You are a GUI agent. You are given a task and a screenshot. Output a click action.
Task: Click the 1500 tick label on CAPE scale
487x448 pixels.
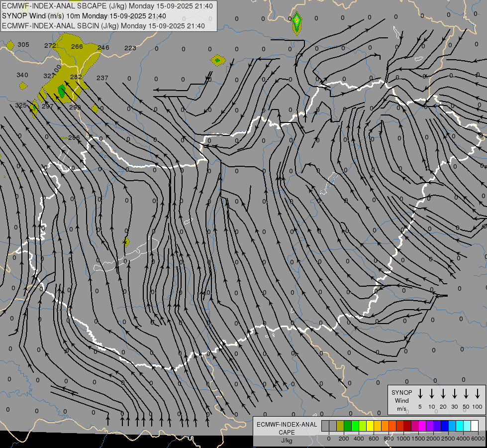(x=418, y=439)
